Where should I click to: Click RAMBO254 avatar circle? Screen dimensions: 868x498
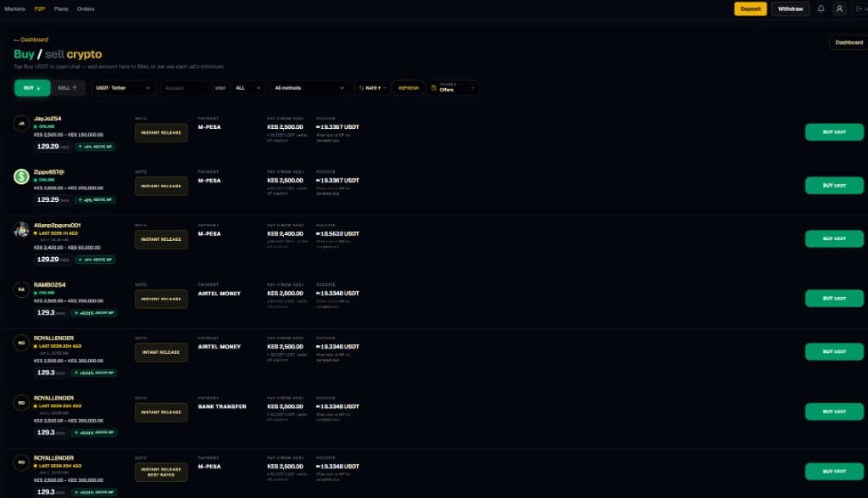point(21,289)
